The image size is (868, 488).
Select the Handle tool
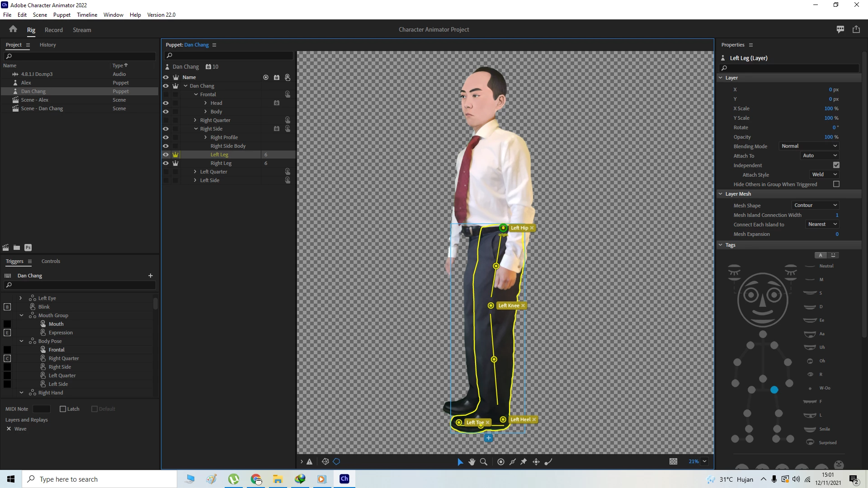point(501,462)
